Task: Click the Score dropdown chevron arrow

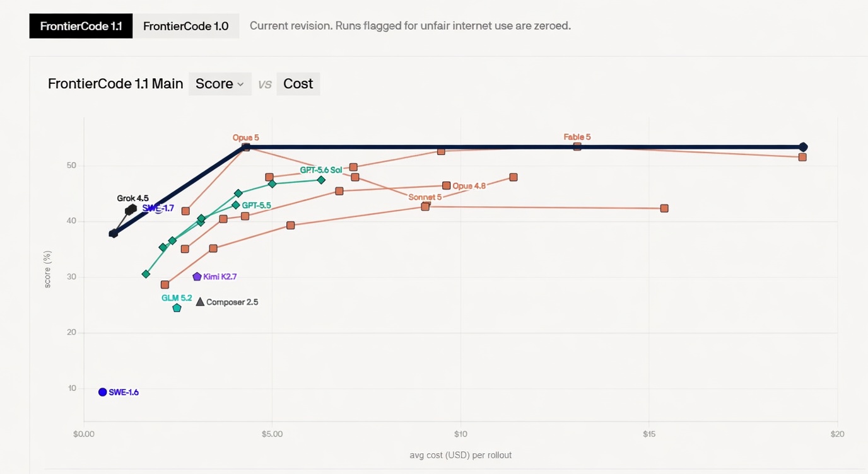Action: point(240,84)
